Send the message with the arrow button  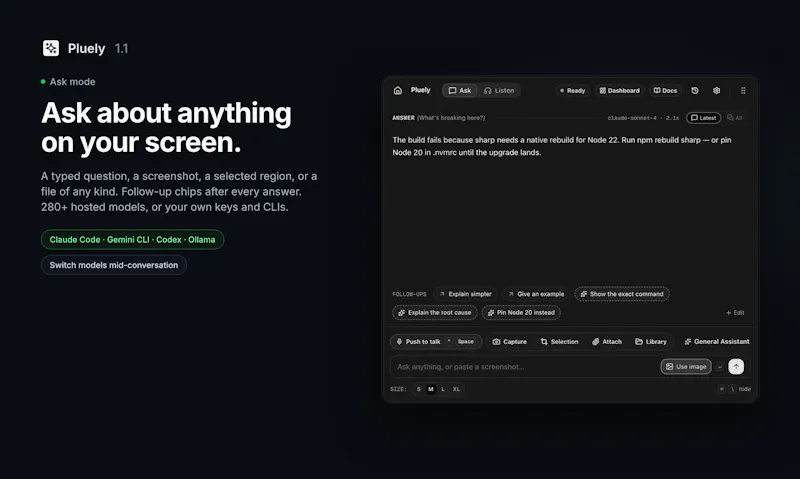coord(736,366)
